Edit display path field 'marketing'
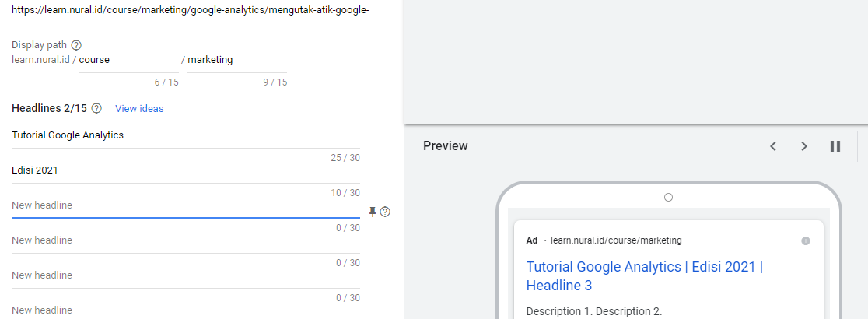868x319 pixels. [237, 60]
